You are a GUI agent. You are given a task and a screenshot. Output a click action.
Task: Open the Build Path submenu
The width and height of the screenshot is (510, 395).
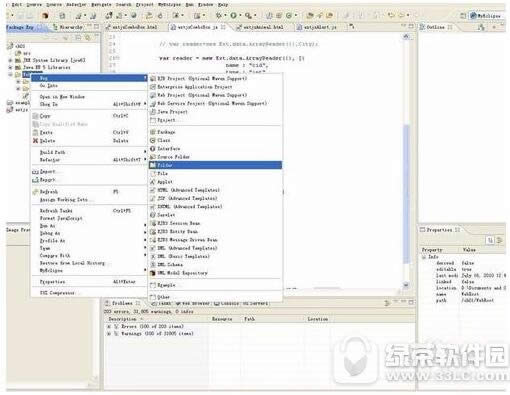pyautogui.click(x=89, y=152)
